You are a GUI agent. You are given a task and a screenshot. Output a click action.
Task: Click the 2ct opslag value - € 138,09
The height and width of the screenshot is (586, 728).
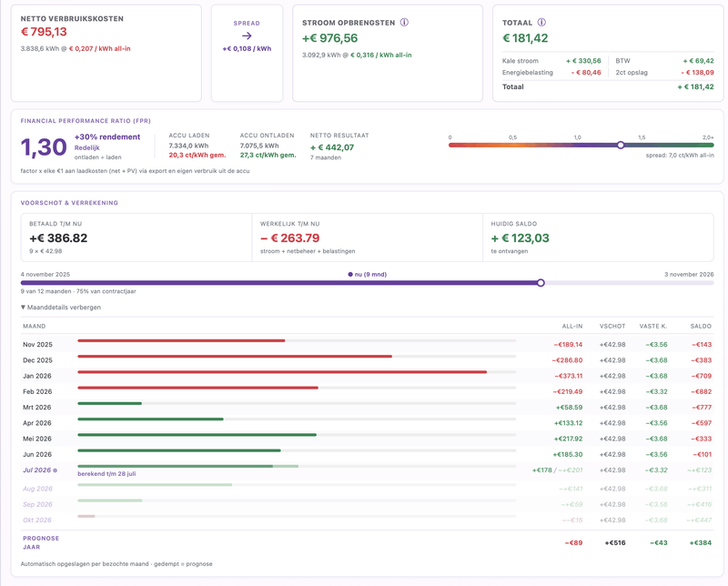click(x=697, y=73)
